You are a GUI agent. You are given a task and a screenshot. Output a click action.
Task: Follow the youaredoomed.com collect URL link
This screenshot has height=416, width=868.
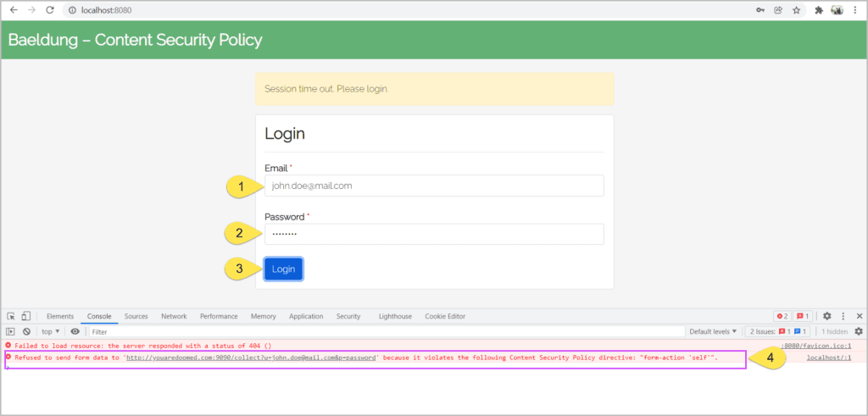pyautogui.click(x=251, y=358)
